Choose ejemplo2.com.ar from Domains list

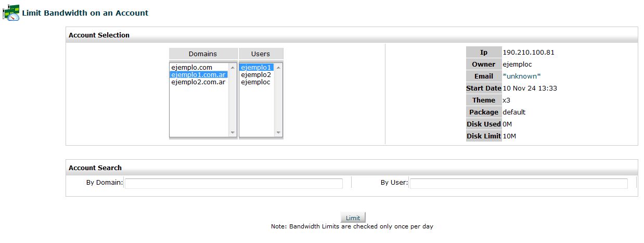coord(198,82)
